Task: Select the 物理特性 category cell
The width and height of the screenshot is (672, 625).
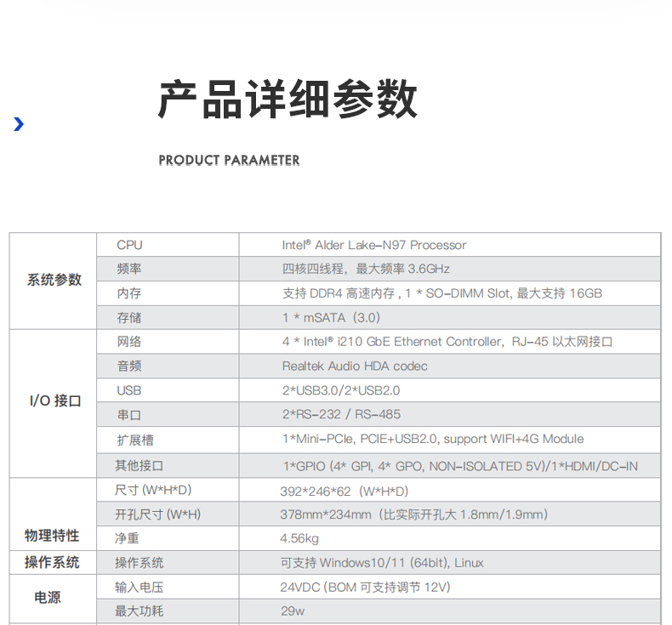Action: (52, 536)
